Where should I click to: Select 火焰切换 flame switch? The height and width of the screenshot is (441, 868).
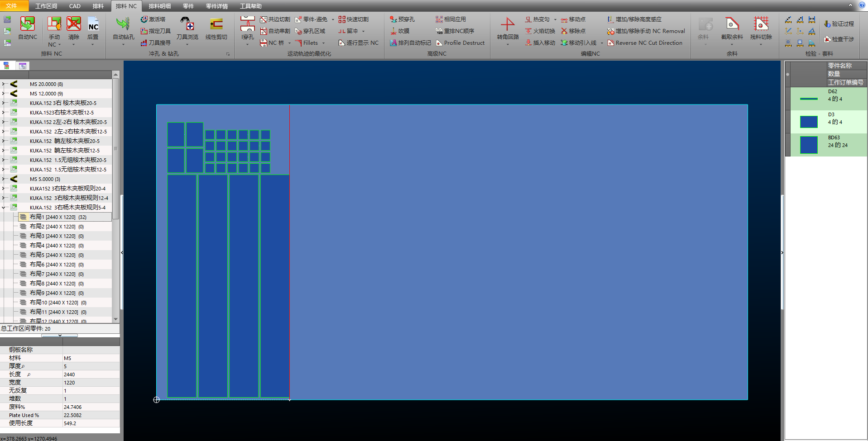pyautogui.click(x=540, y=31)
